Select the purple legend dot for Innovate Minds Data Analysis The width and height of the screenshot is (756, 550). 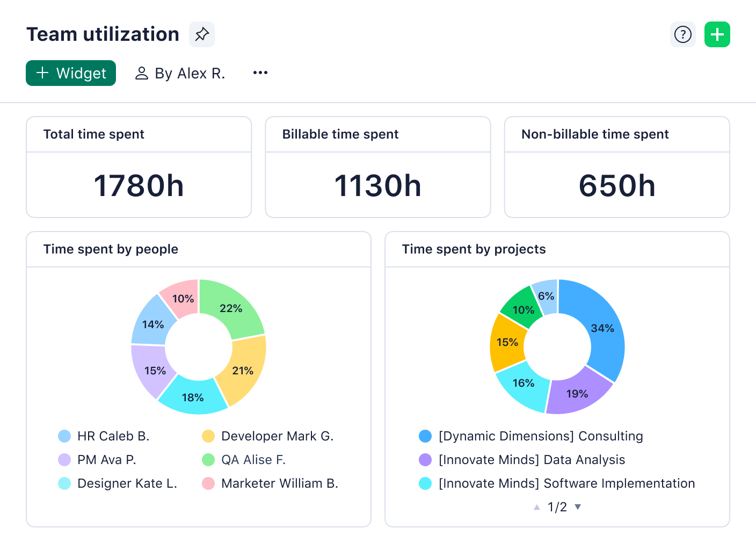[426, 460]
